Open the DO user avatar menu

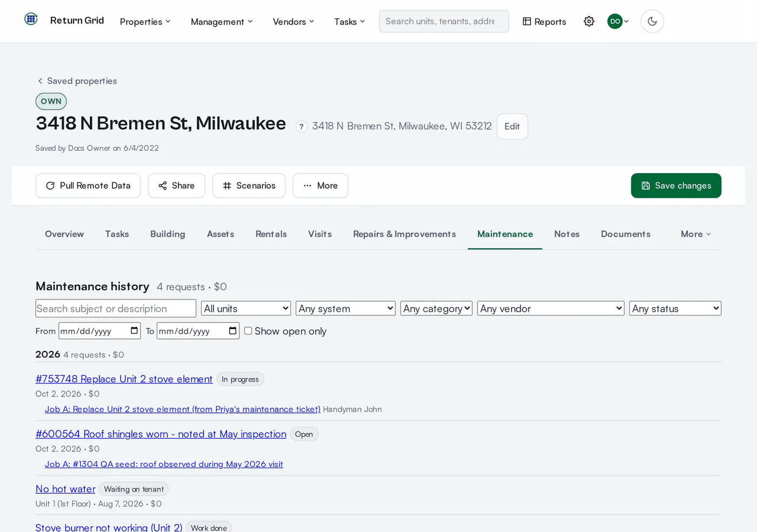(618, 21)
